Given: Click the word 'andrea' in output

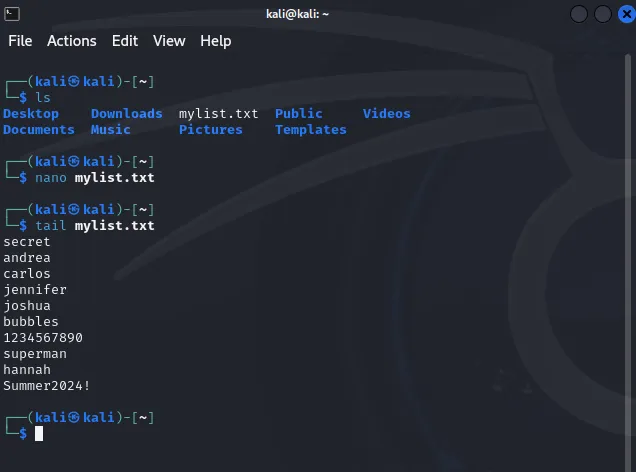Looking at the screenshot, I should pyautogui.click(x=27, y=258).
